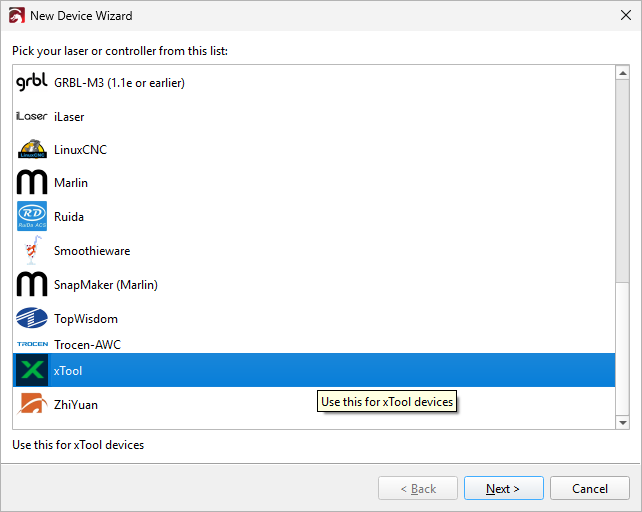Click the Cancel button
Screen dimensions: 642x512
pos(590,488)
